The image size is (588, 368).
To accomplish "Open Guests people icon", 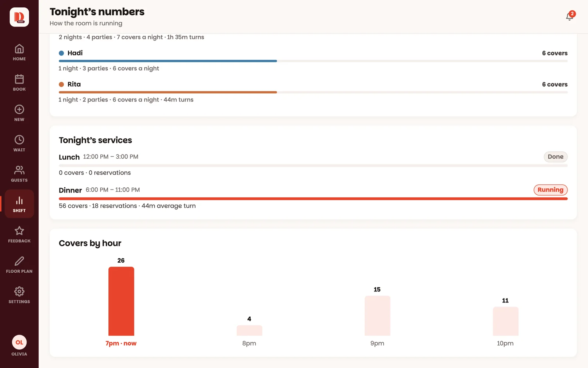I will click(x=19, y=170).
